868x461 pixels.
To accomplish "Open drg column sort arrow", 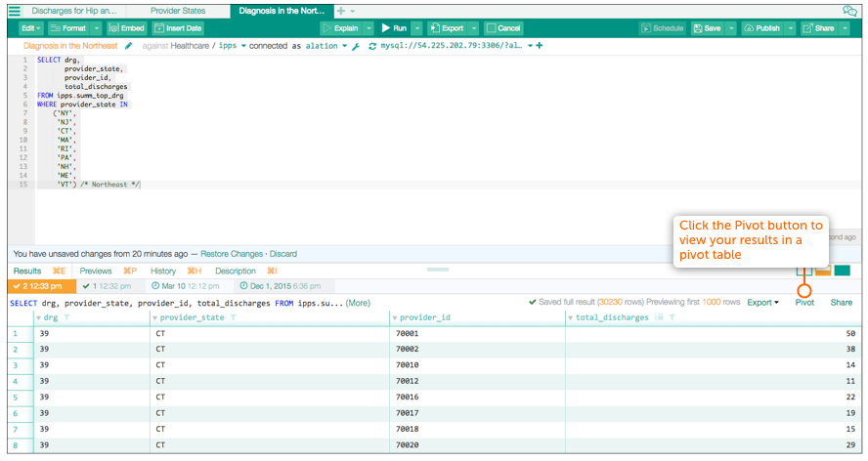I will (x=38, y=318).
